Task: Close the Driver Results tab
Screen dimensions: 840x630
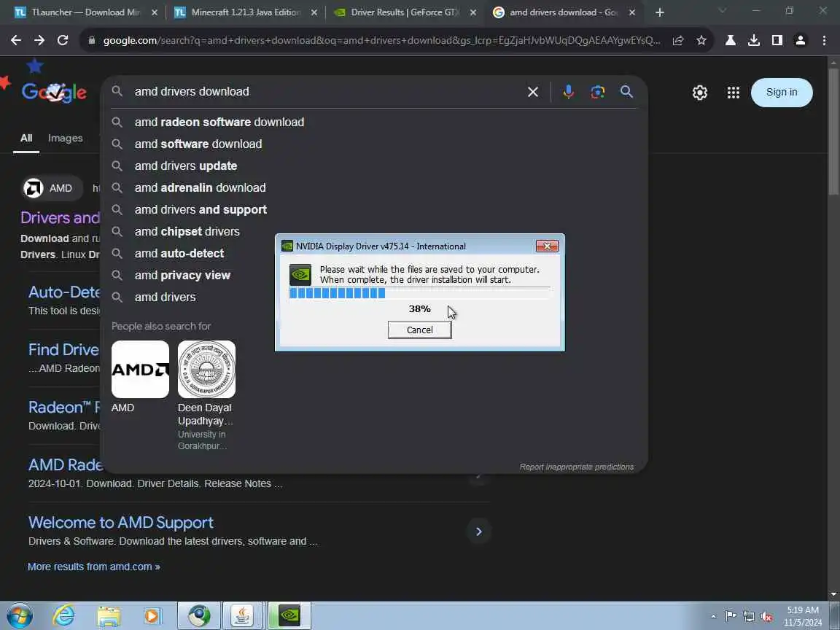Action: [x=473, y=12]
